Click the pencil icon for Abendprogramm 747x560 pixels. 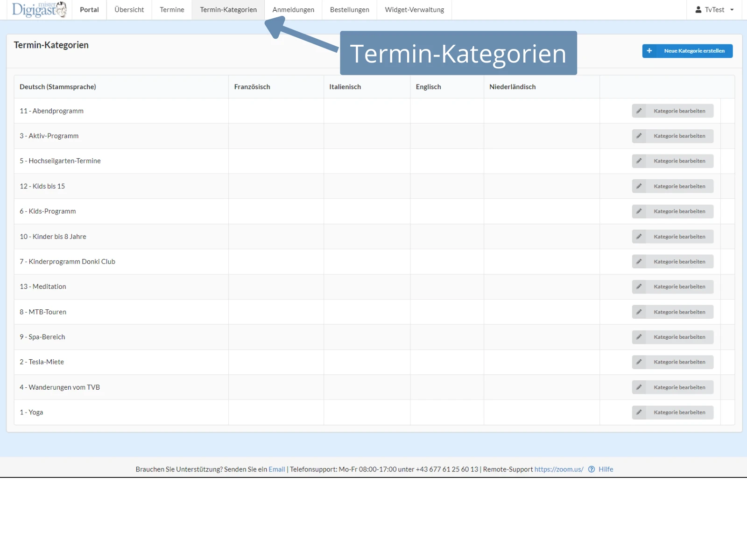[639, 111]
